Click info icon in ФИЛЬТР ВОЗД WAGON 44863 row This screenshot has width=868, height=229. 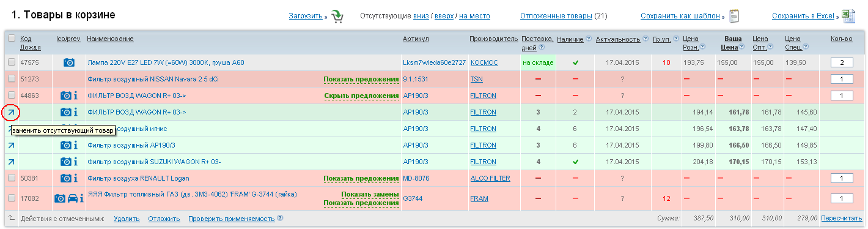[x=76, y=96]
